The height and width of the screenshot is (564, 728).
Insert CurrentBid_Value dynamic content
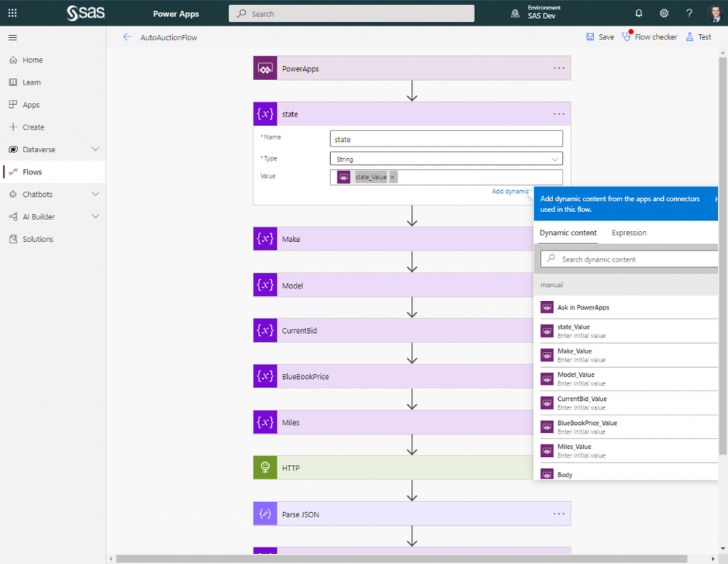pos(629,403)
